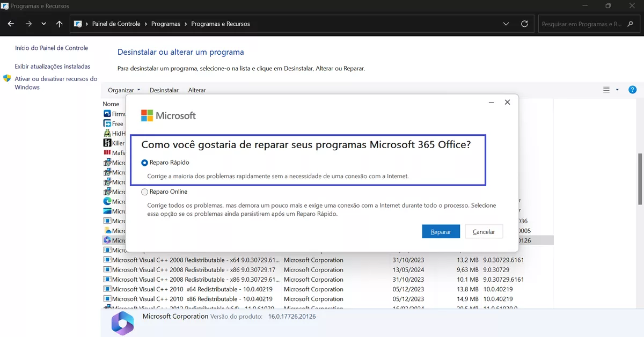This screenshot has width=644, height=337.
Task: Click icon of Visual C++ 2008 x64 9.0.30729.61 row
Action: pos(107,260)
